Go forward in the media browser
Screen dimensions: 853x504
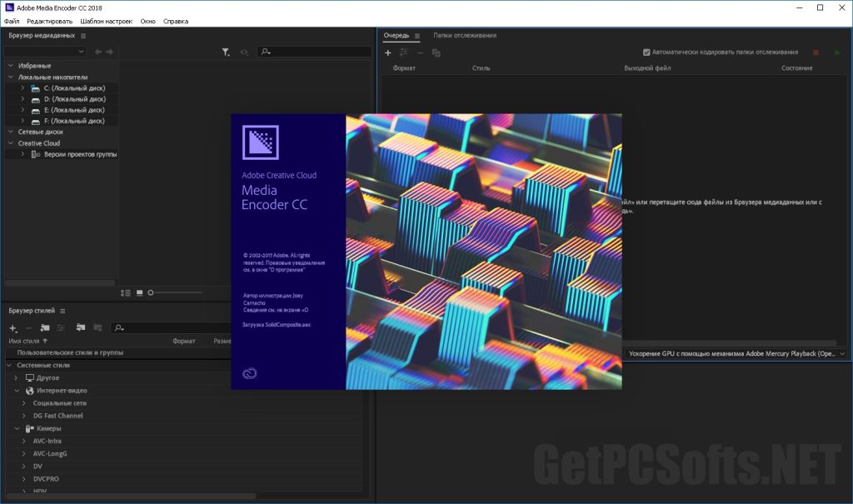pos(110,52)
